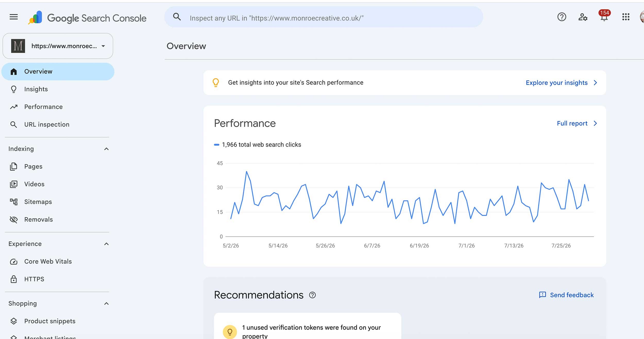644x339 pixels.
Task: Click the monroecreative property M thumbnail
Action: click(x=18, y=46)
